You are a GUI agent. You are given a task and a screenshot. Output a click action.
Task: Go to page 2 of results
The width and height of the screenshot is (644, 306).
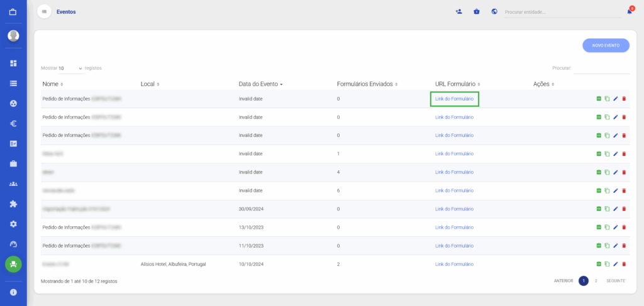pos(596,281)
